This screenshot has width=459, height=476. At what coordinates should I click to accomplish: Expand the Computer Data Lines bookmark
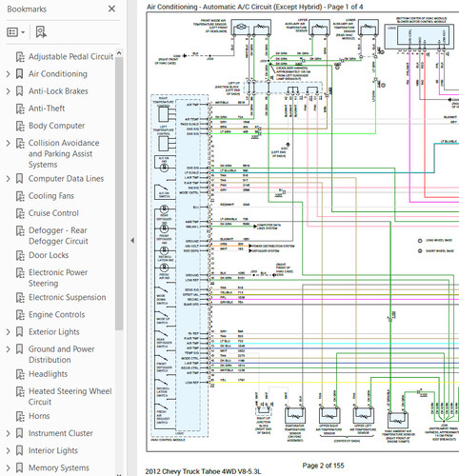pyautogui.click(x=9, y=179)
